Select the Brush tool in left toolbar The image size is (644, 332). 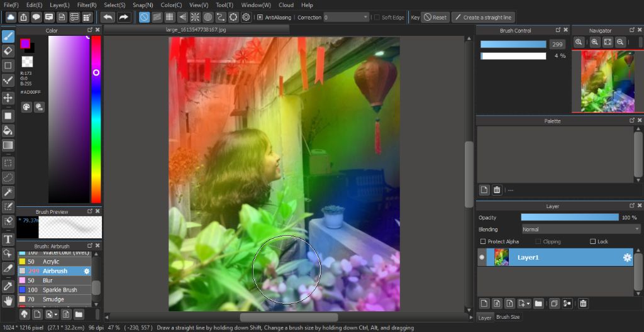coord(8,36)
